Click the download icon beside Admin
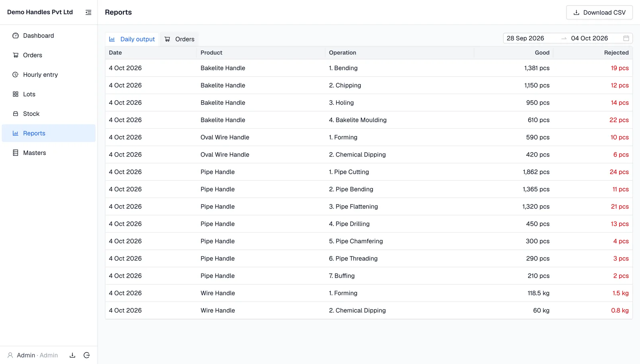The width and height of the screenshot is (640, 364). 72,355
